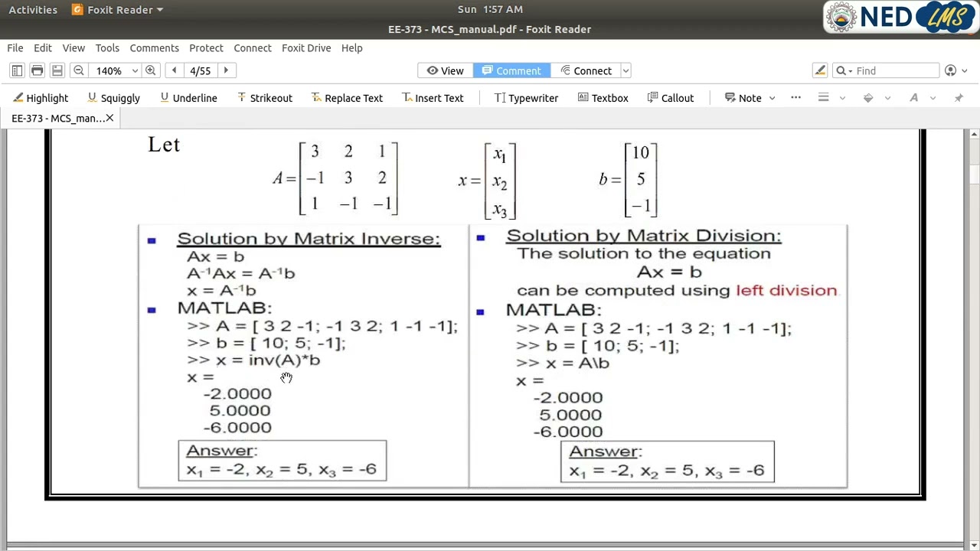Open the font A dropdown arrow
This screenshot has height=551, width=980.
933,98
